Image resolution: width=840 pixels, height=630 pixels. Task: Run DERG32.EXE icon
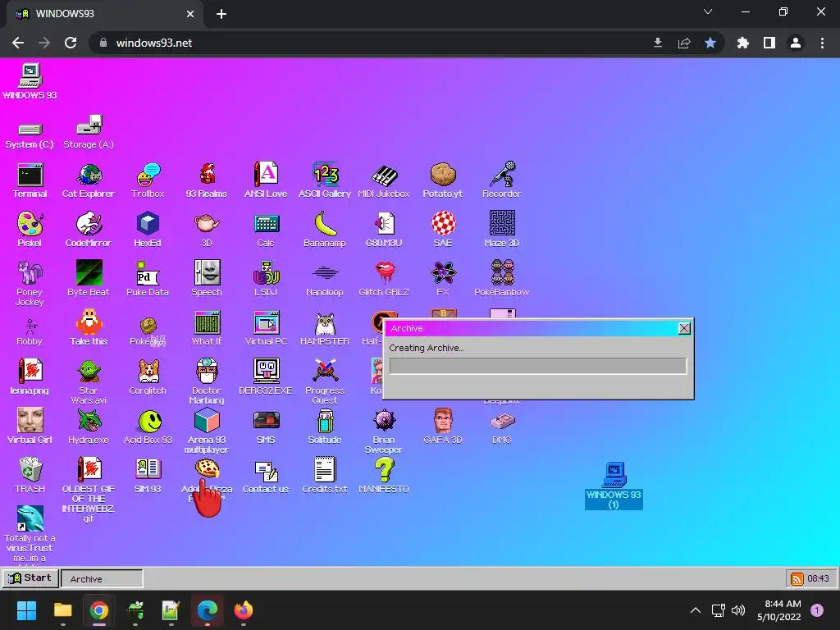266,377
